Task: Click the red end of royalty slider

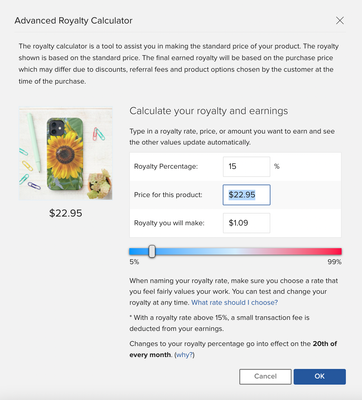Action: click(335, 251)
